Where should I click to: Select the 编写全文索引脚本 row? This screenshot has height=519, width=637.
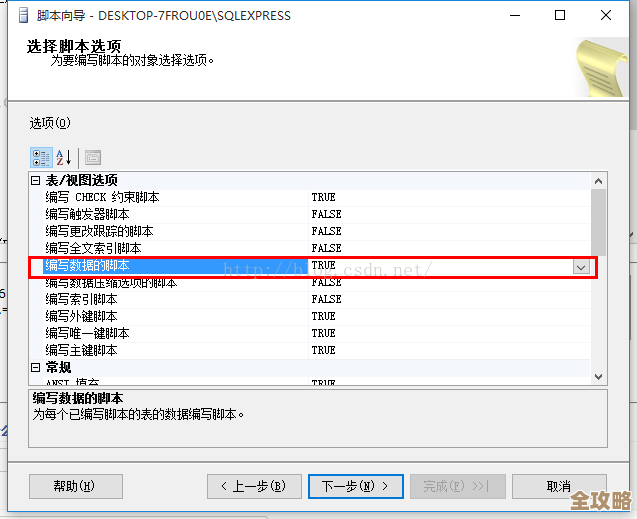tap(316, 248)
